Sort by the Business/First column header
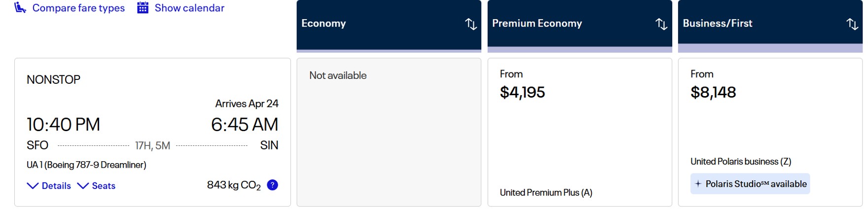This screenshot has width=868, height=210. (717, 24)
